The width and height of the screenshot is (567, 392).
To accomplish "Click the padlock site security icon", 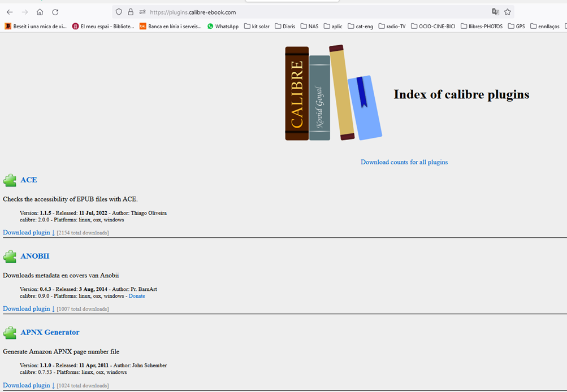I will pos(131,12).
